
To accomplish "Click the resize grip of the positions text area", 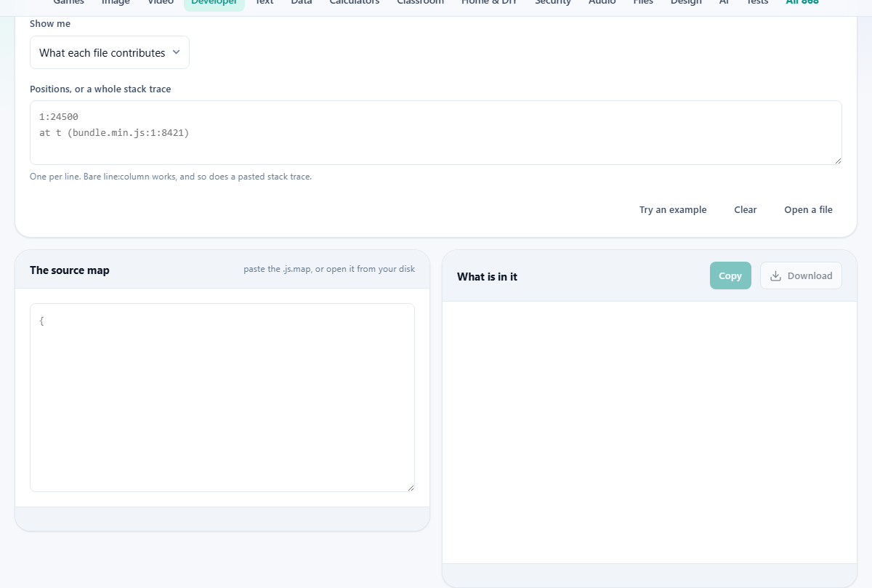I will (838, 161).
